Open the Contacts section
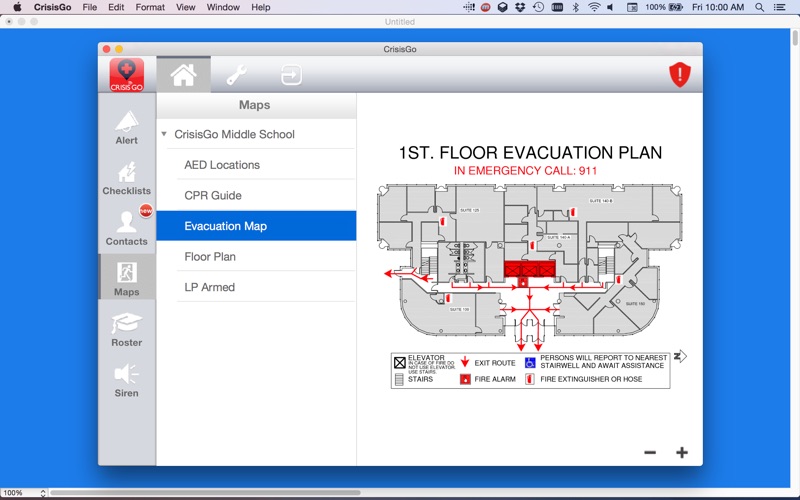This screenshot has width=800, height=500. (x=127, y=229)
